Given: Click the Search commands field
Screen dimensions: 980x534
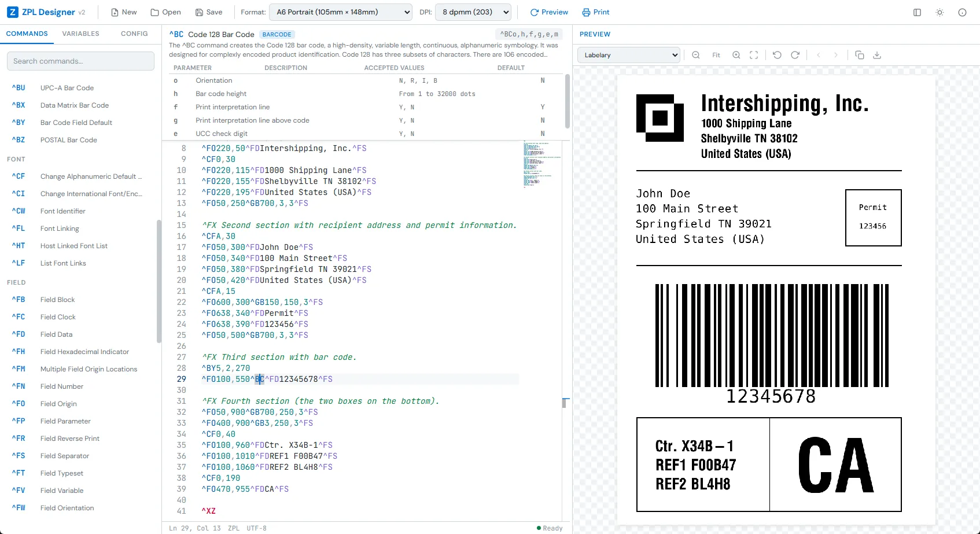Looking at the screenshot, I should click(80, 61).
